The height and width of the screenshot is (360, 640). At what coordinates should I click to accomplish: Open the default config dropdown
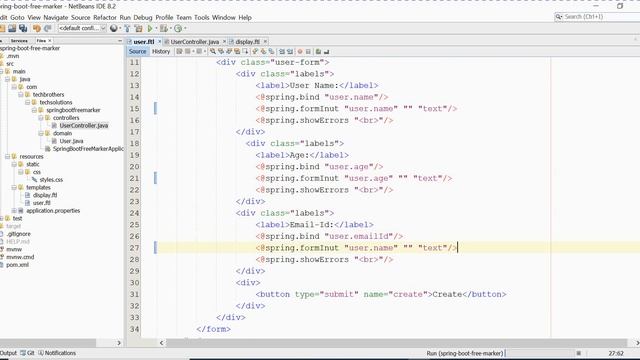click(x=82, y=28)
